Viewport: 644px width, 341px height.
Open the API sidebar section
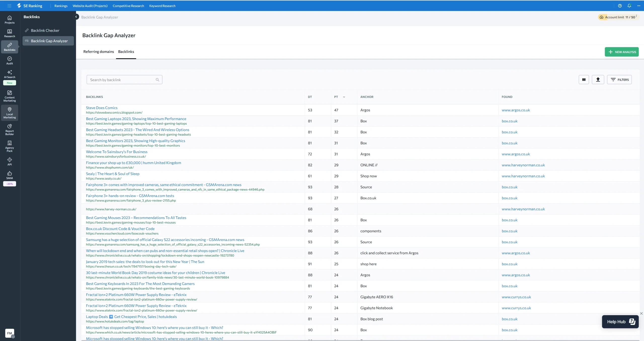point(10,162)
